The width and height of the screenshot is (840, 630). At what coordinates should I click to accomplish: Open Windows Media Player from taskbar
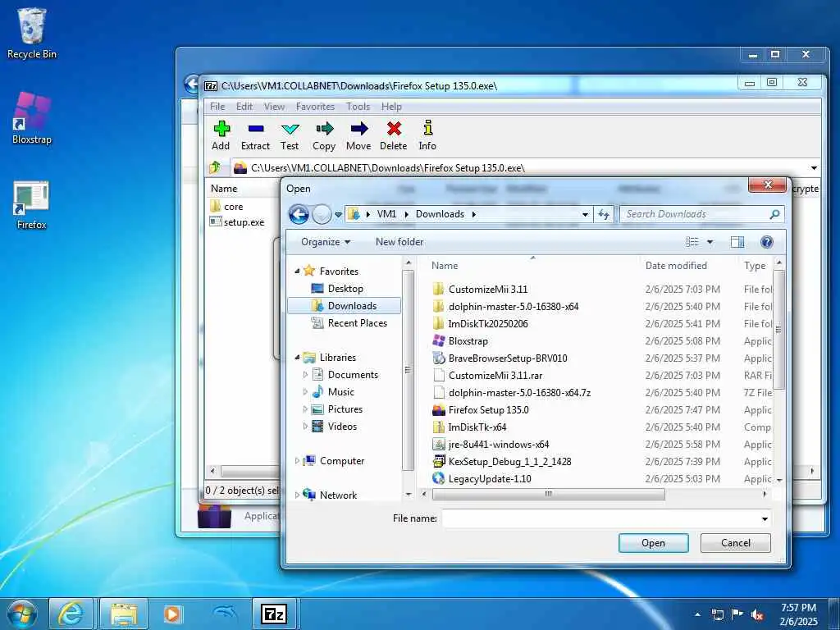pos(172,614)
